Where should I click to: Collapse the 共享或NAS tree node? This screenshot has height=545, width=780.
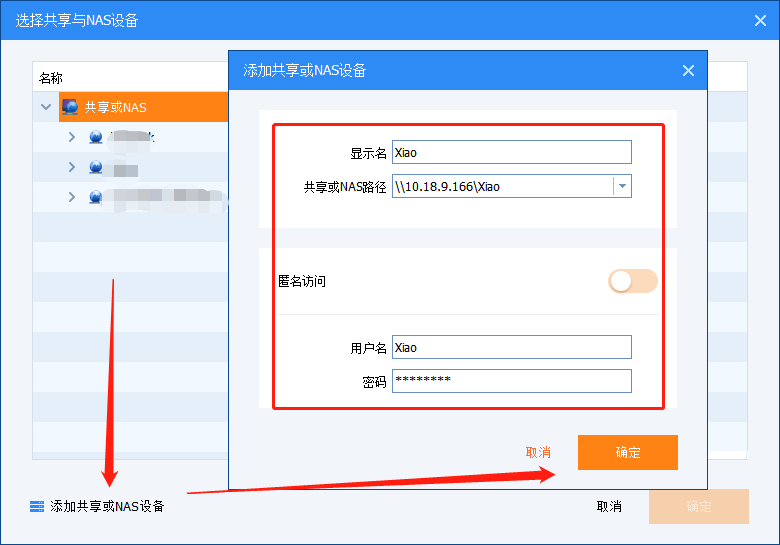coord(46,107)
